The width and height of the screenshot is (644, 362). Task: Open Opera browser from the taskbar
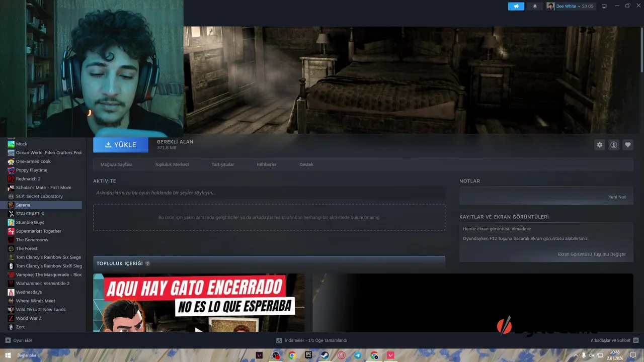[342, 355]
